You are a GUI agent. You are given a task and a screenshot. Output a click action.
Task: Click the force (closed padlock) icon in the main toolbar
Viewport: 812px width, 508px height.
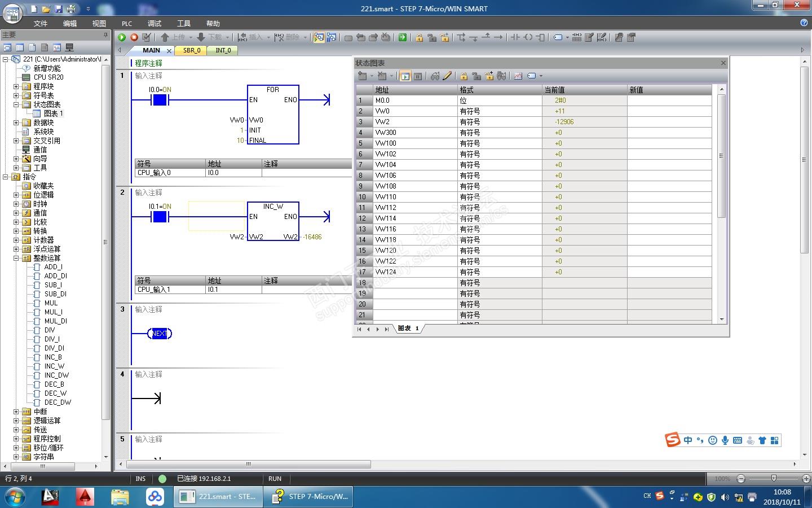point(419,37)
